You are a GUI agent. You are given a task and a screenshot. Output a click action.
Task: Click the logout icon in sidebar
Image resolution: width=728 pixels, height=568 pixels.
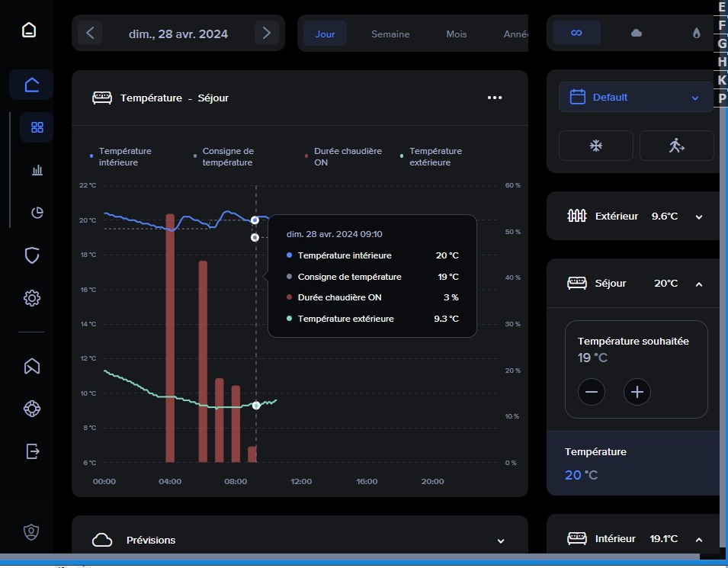pos(31,451)
